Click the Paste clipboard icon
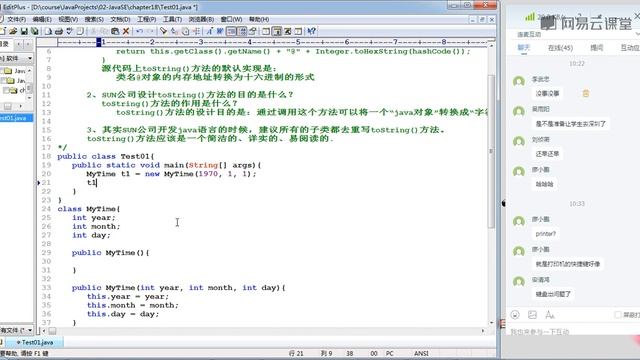This screenshot has width=640, height=360. [x=115, y=31]
